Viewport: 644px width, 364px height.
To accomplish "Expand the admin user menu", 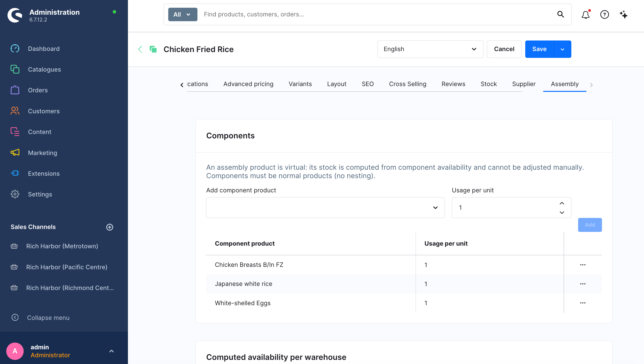I will point(111,351).
